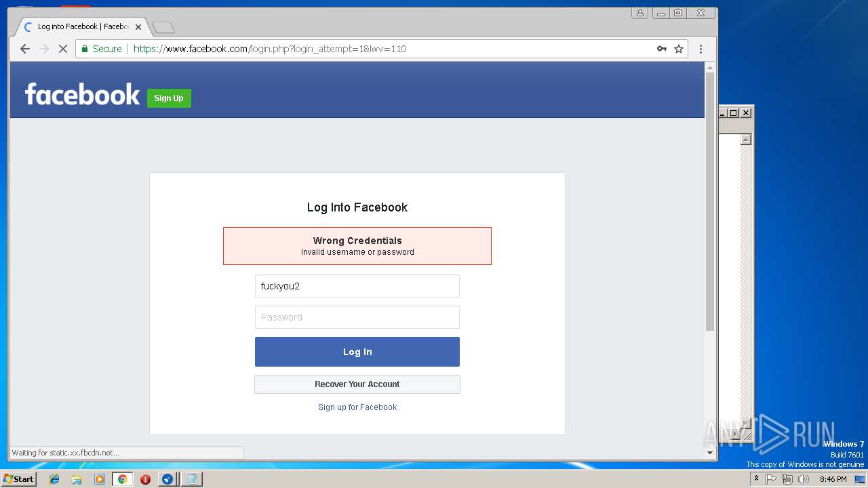This screenshot has height=488, width=868.
Task: Click the username field containing fuckyou2
Action: pos(357,286)
